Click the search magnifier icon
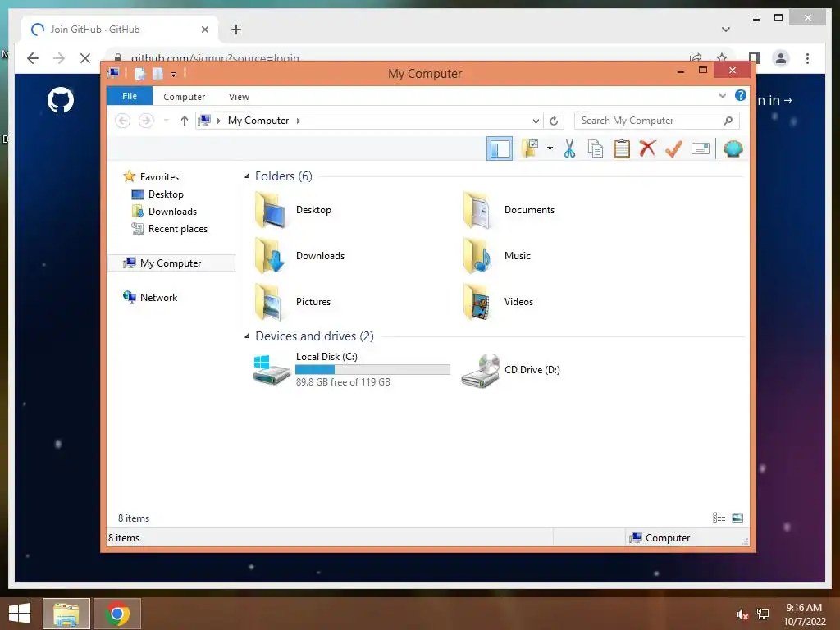840x630 pixels. pyautogui.click(x=728, y=121)
